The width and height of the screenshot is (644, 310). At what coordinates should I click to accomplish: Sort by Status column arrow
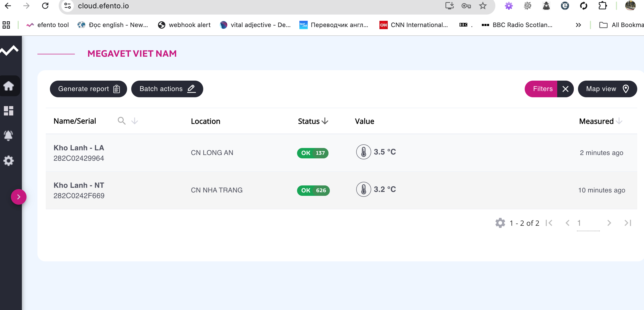(x=325, y=121)
